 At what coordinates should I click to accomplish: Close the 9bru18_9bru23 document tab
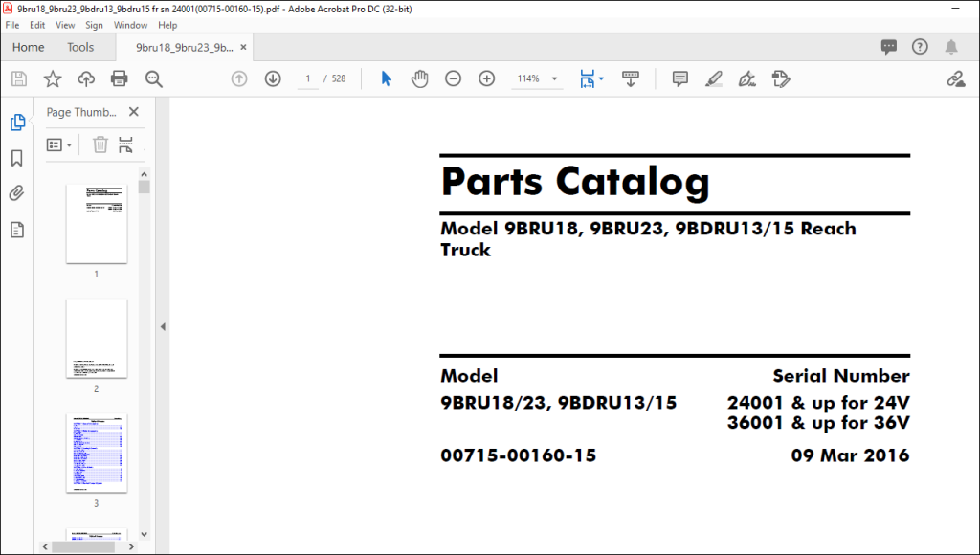[x=244, y=48]
